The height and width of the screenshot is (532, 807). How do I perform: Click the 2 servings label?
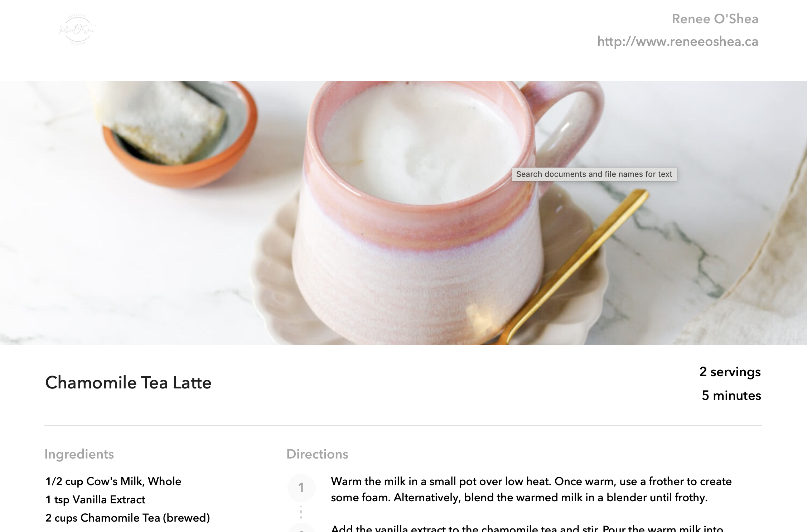[x=730, y=372]
